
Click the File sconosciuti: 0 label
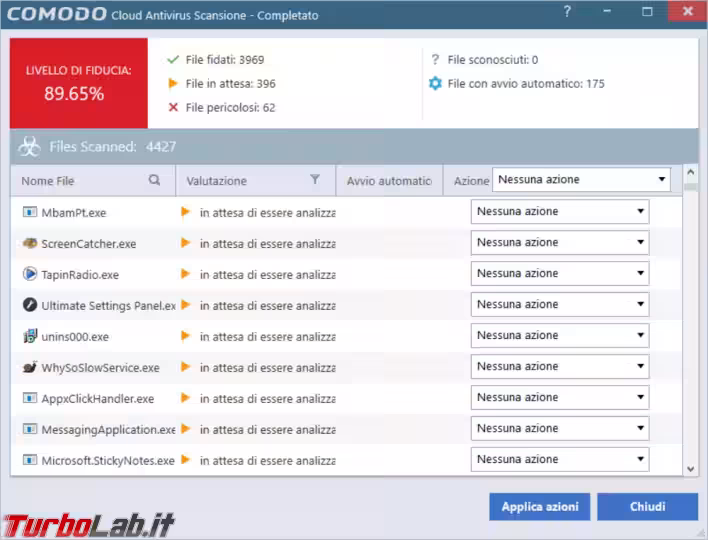493,60
